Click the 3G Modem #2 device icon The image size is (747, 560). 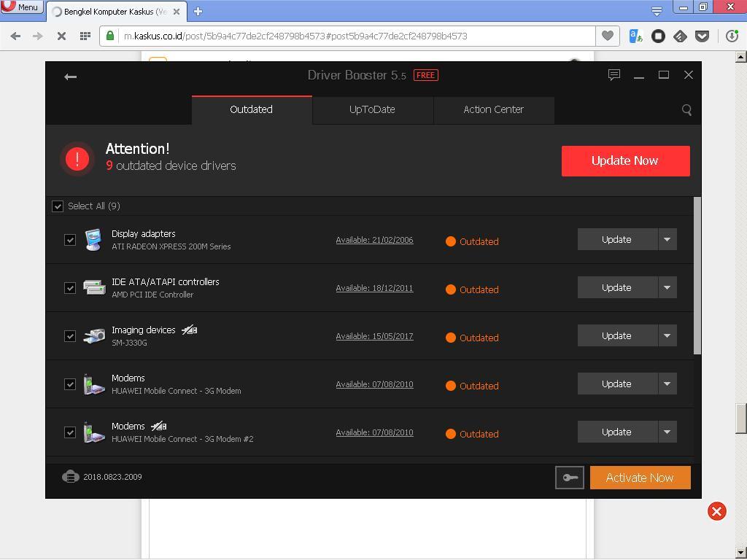coord(94,432)
